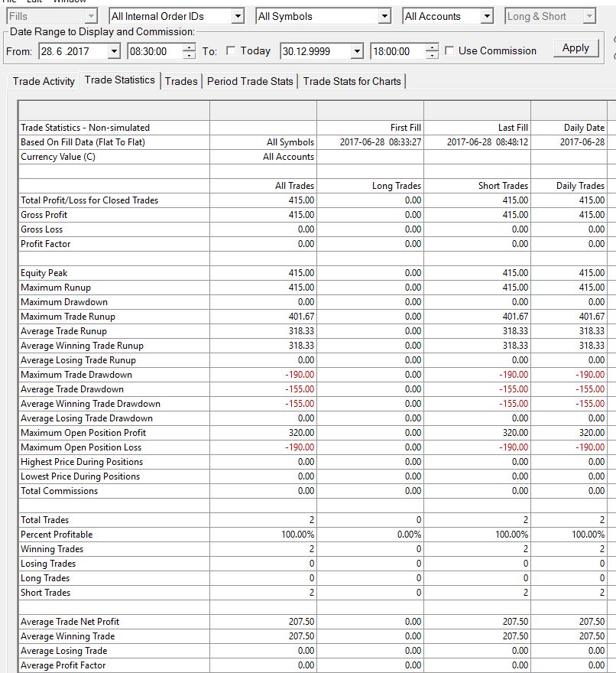The width and height of the screenshot is (616, 673).
Task: Click the 'Profit Factor' row label
Action: pyautogui.click(x=45, y=244)
